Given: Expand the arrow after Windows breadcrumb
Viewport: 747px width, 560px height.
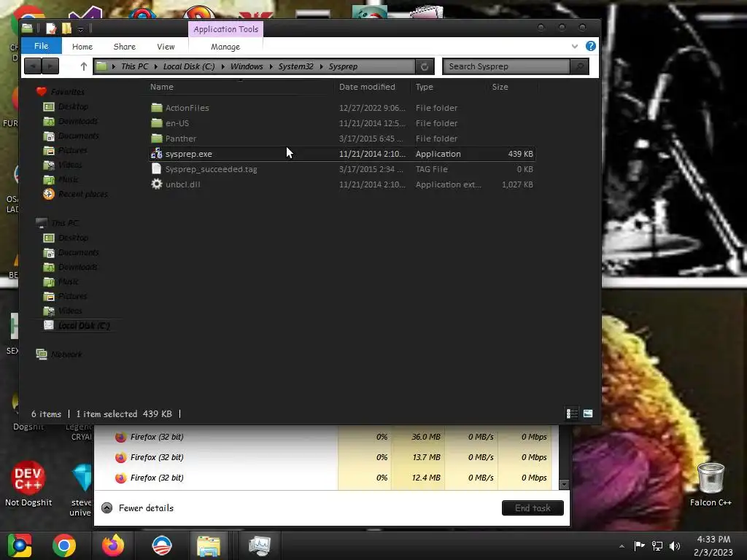Looking at the screenshot, I should point(271,66).
